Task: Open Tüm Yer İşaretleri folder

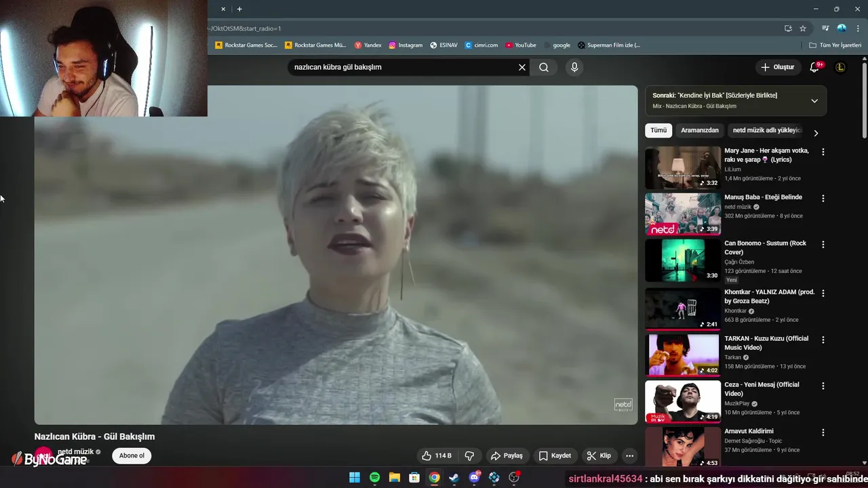Action: (835, 45)
